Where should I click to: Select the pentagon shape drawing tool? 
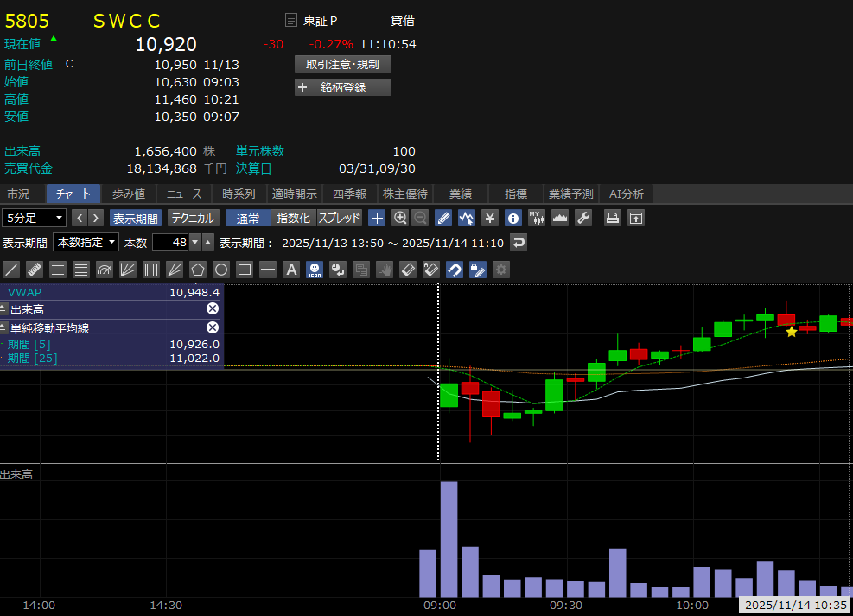pyautogui.click(x=198, y=270)
